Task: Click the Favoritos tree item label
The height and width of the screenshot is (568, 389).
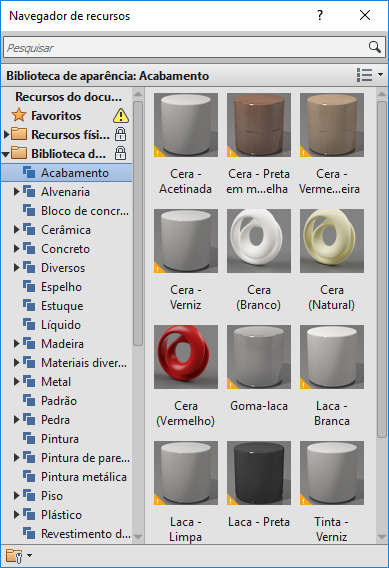Action: 56,116
